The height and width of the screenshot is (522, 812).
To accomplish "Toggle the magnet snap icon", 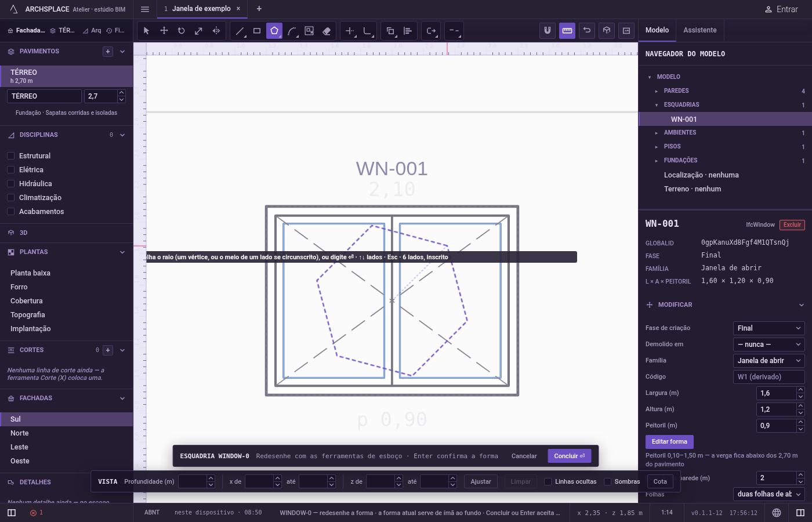I will coord(547,31).
